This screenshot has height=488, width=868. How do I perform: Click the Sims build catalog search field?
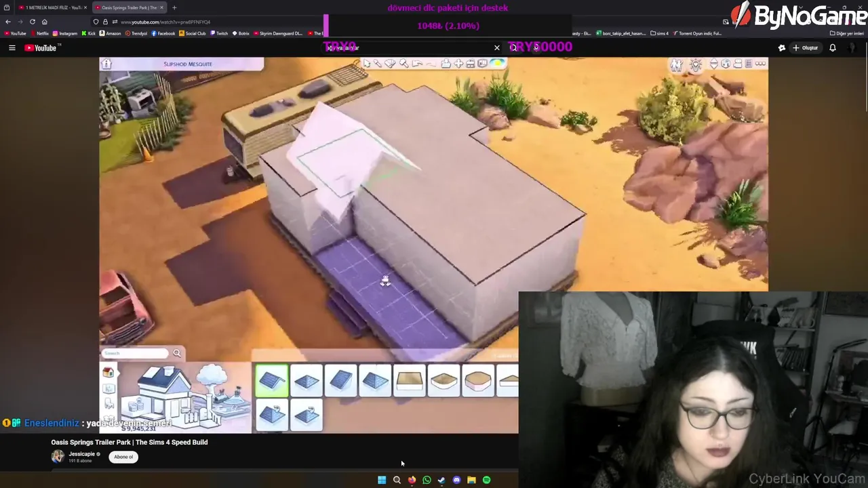(x=135, y=353)
